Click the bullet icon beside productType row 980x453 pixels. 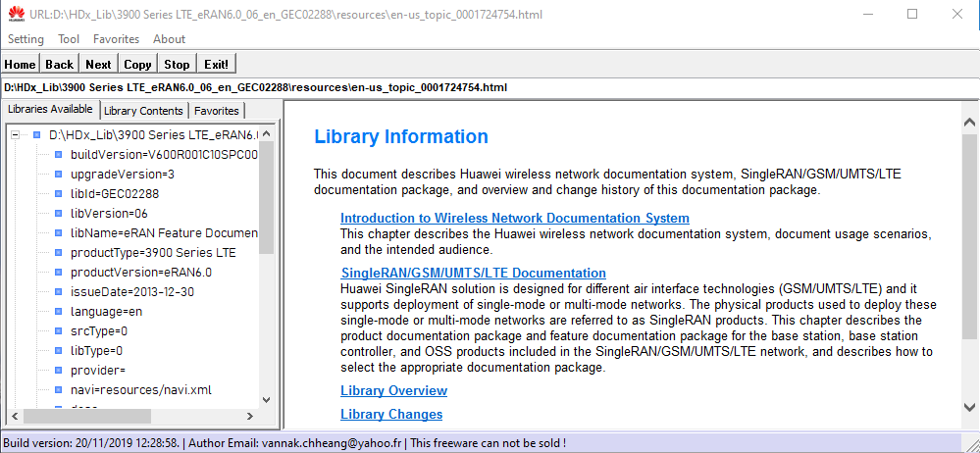(58, 252)
